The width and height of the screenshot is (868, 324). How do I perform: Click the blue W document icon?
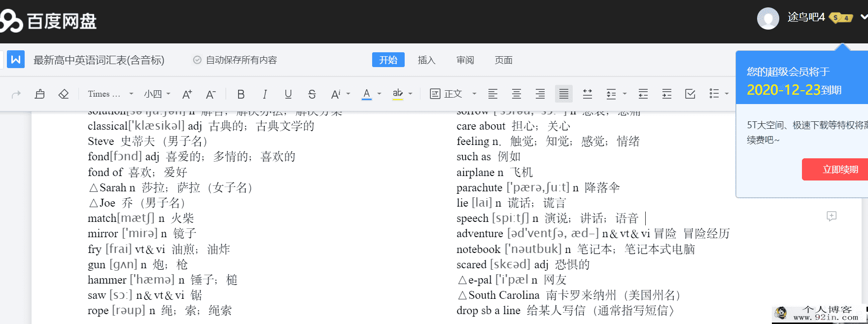tap(16, 60)
